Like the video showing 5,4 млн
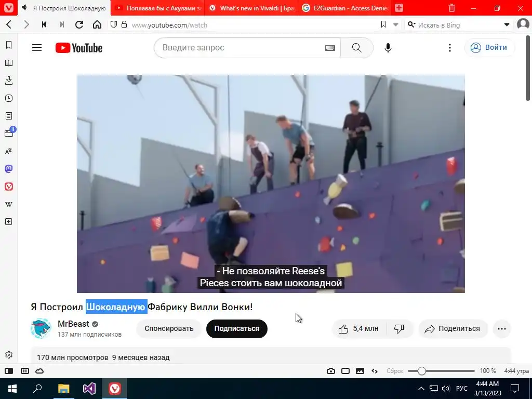 [x=358, y=328]
